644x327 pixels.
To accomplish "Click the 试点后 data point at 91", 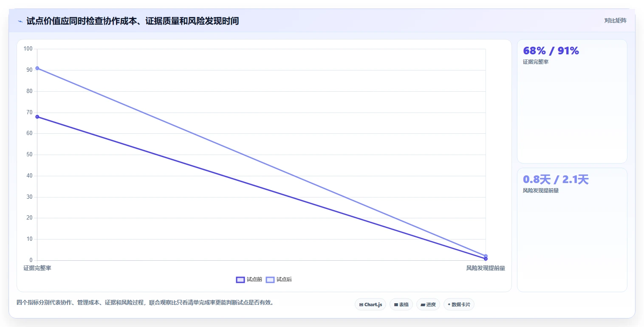I will click(37, 68).
